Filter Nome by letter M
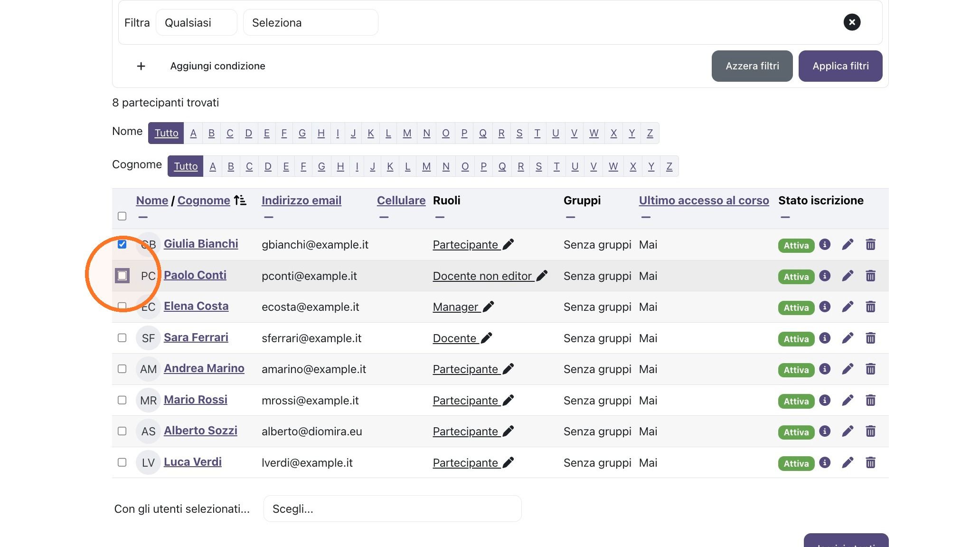Screen dimensions: 980x547 407,133
